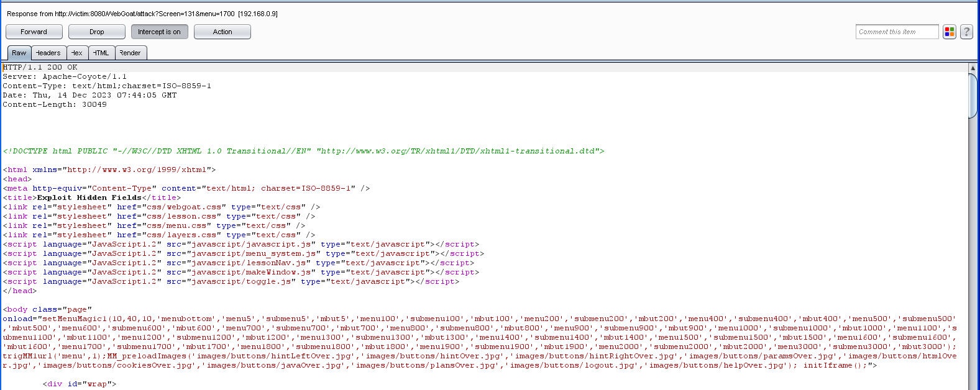This screenshot has height=390, width=980.
Task: Click the css/lesson.css link line
Action: (x=159, y=216)
